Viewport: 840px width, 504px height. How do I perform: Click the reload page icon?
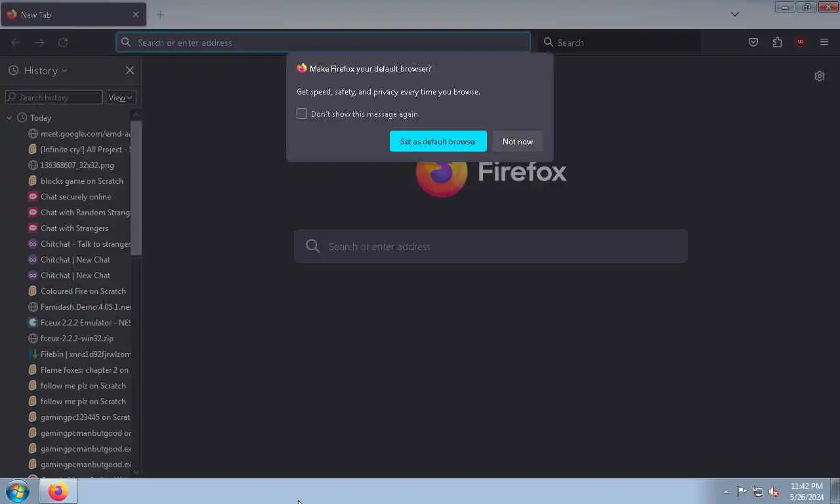(x=63, y=42)
